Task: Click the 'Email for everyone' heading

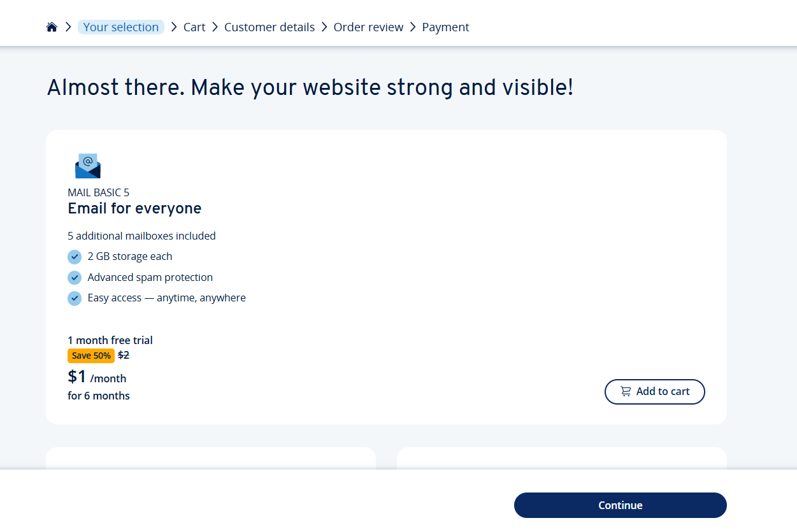Action: coord(134,208)
